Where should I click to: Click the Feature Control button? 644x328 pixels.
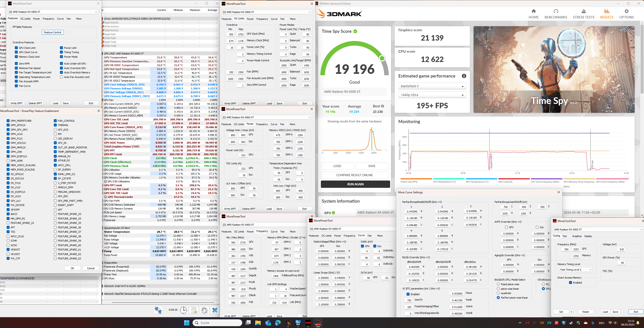point(52,32)
